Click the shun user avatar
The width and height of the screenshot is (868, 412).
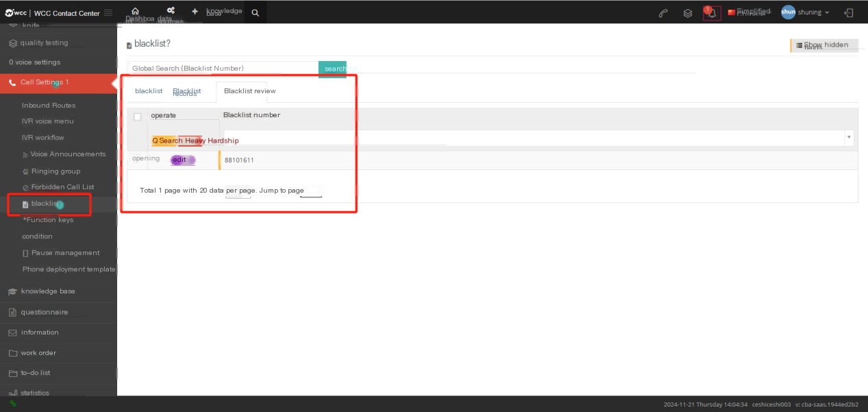[788, 12]
